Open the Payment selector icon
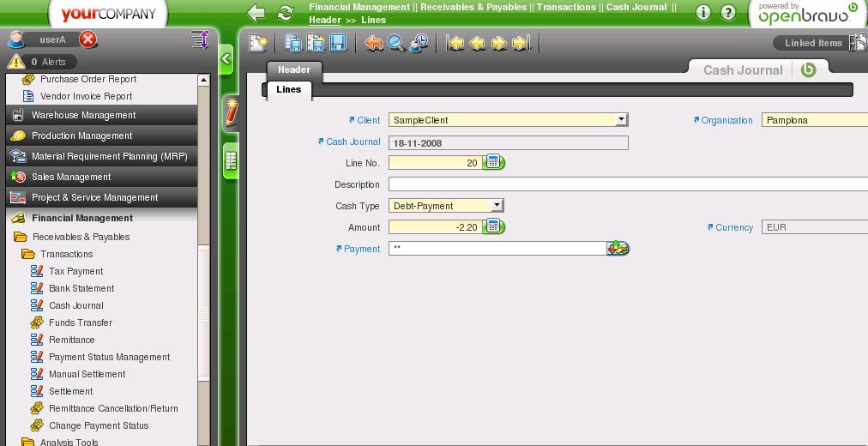The image size is (868, 446). [x=618, y=249]
